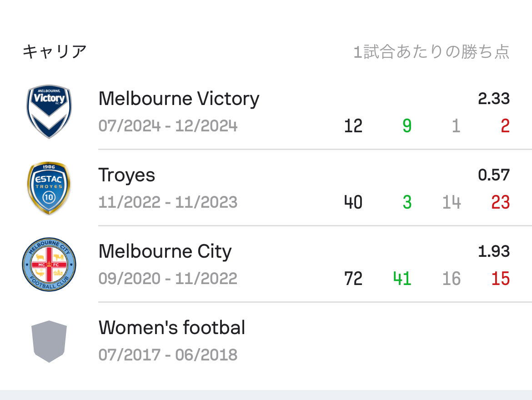Click the Troyes draws count 14
Viewport: 532px width, 400px height.
[x=451, y=202]
